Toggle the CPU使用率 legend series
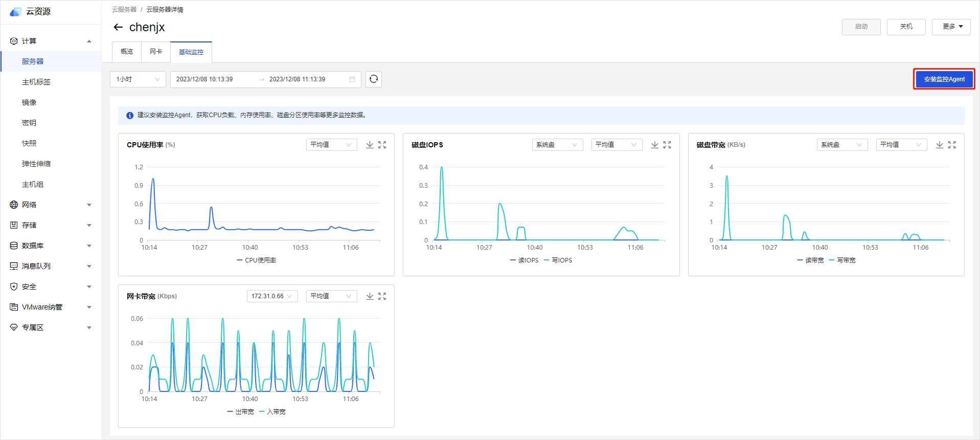This screenshot has width=980, height=440. (256, 260)
